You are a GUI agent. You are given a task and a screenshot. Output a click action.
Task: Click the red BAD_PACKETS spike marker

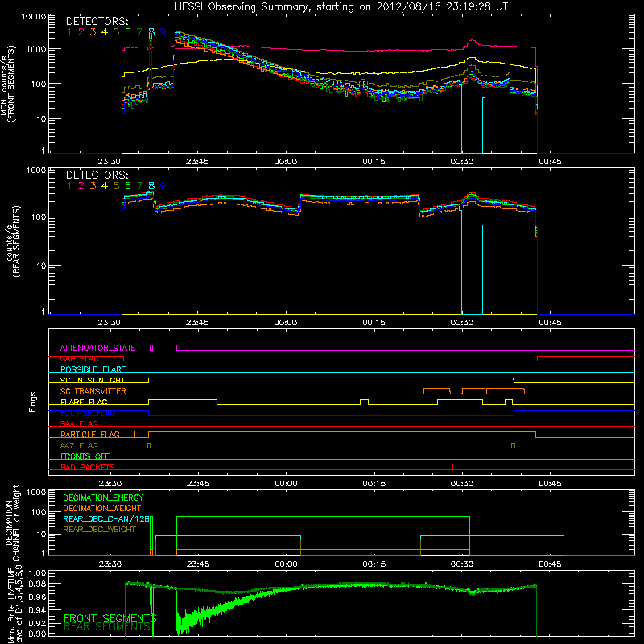point(452,467)
